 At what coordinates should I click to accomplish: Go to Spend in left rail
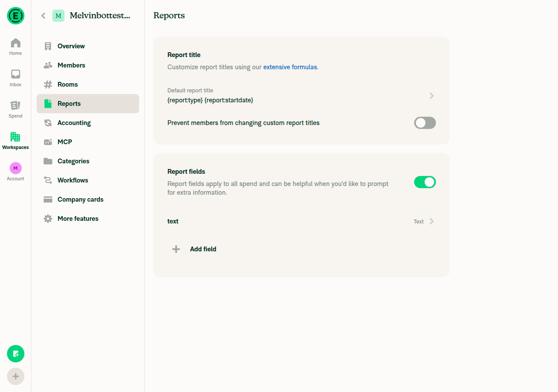(x=16, y=109)
